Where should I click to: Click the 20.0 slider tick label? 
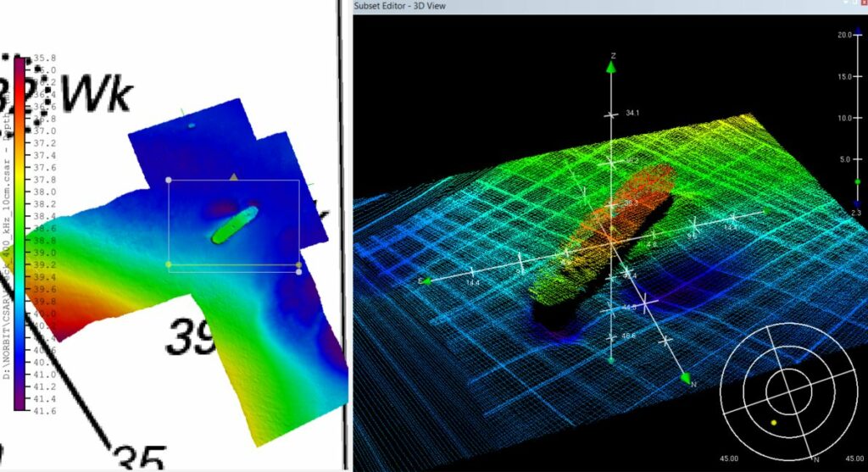pyautogui.click(x=844, y=35)
